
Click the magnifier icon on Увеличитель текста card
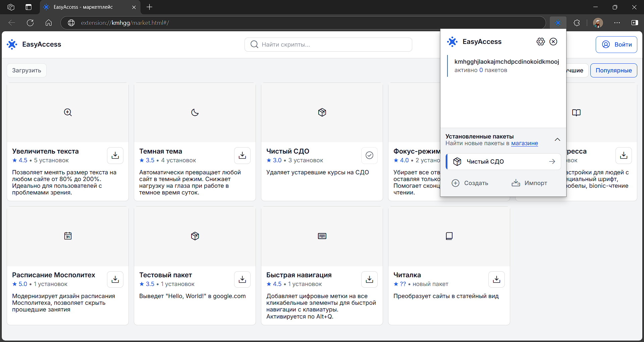tap(67, 112)
